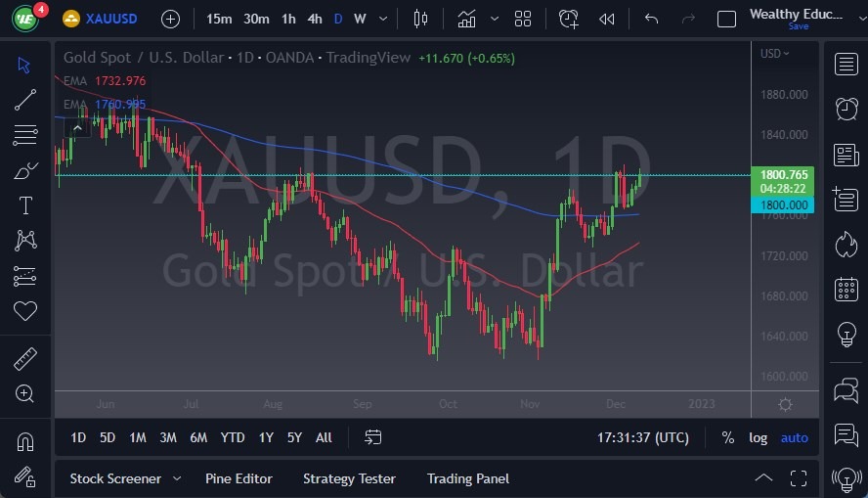Open the layout selection square
Viewport: 868px width, 498px height.
click(726, 20)
